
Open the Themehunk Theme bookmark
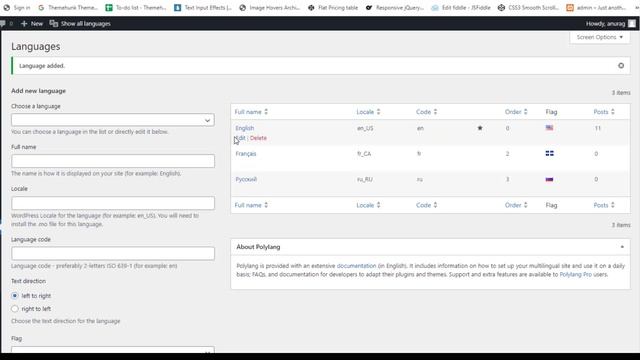pyautogui.click(x=68, y=8)
